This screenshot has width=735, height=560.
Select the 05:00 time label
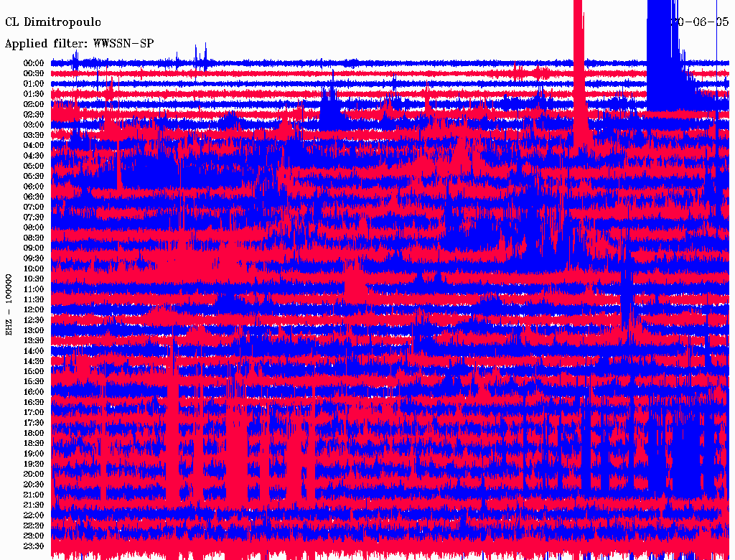point(34,166)
